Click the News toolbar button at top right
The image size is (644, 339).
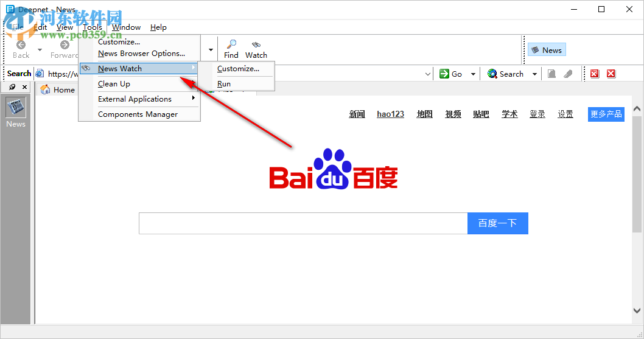tap(547, 50)
